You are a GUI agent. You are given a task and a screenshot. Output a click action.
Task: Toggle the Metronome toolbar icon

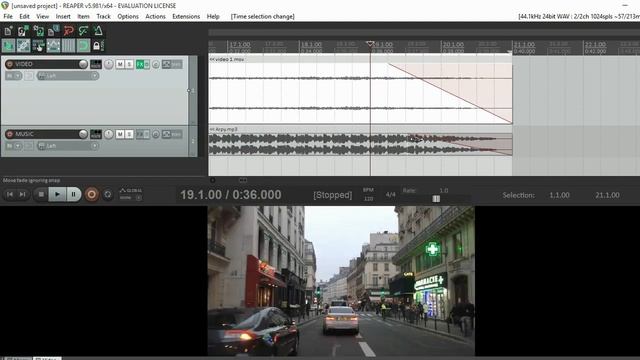[x=98, y=31]
